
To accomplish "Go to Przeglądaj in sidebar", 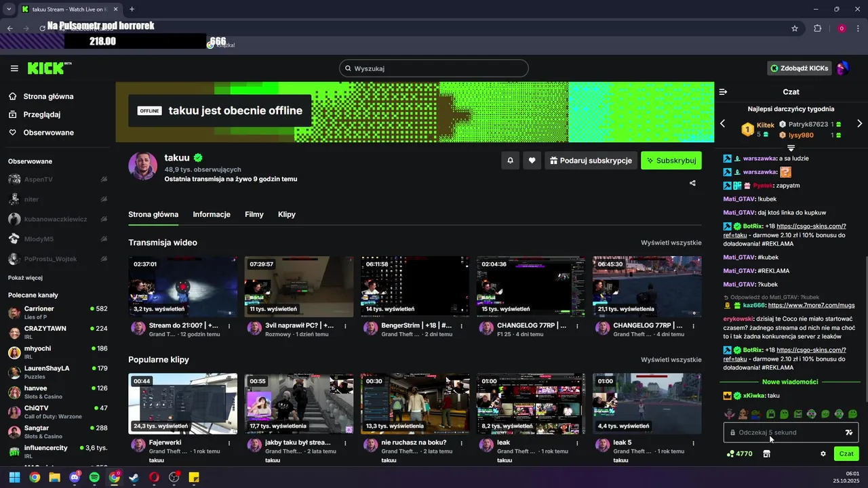I will [42, 115].
